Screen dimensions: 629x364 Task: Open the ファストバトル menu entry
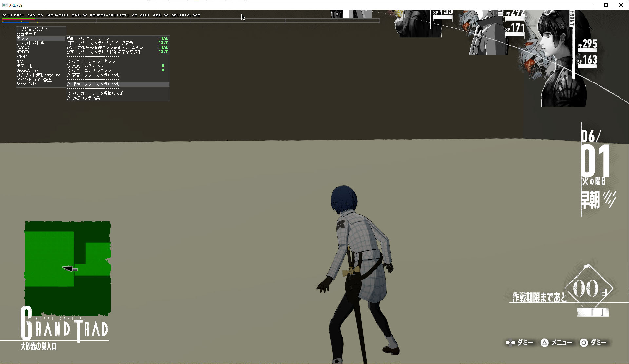30,43
